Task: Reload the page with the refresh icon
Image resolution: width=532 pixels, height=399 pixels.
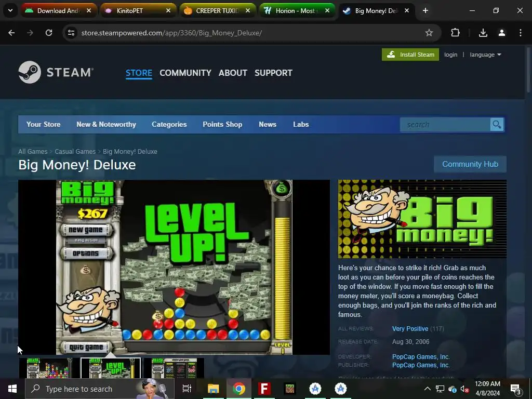Action: pyautogui.click(x=49, y=33)
